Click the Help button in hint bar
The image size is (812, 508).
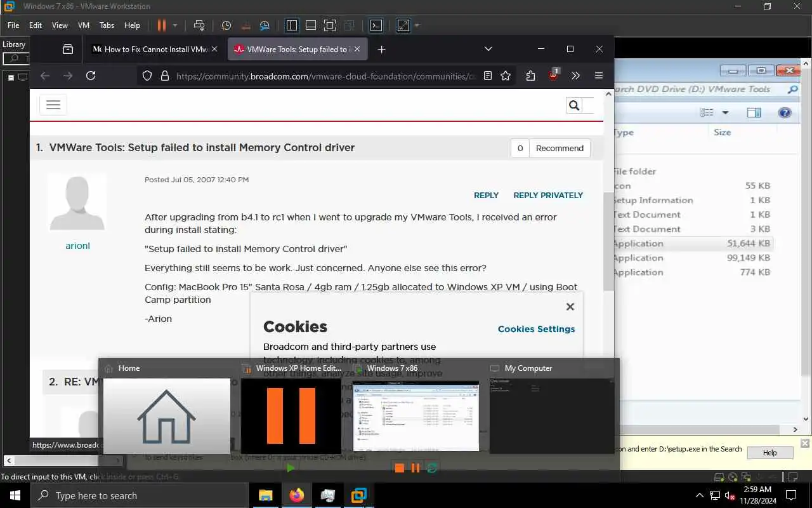[769, 453]
